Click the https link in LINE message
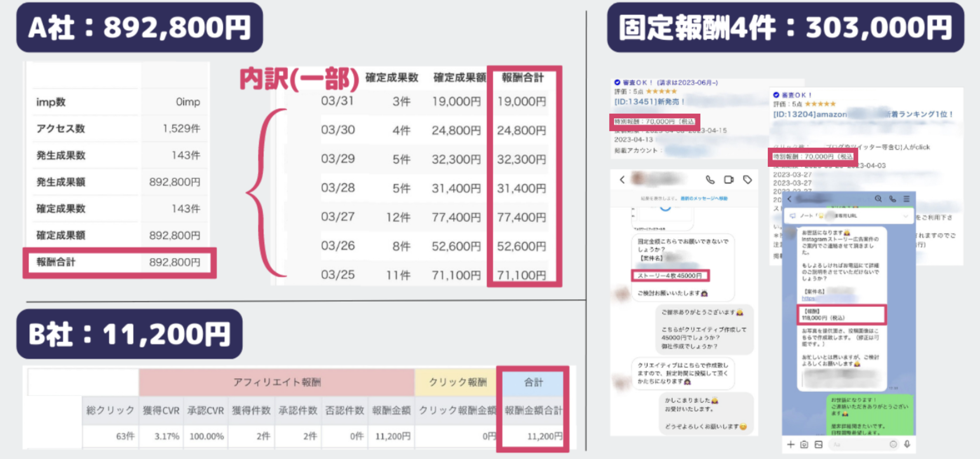The image size is (980, 459). [808, 298]
